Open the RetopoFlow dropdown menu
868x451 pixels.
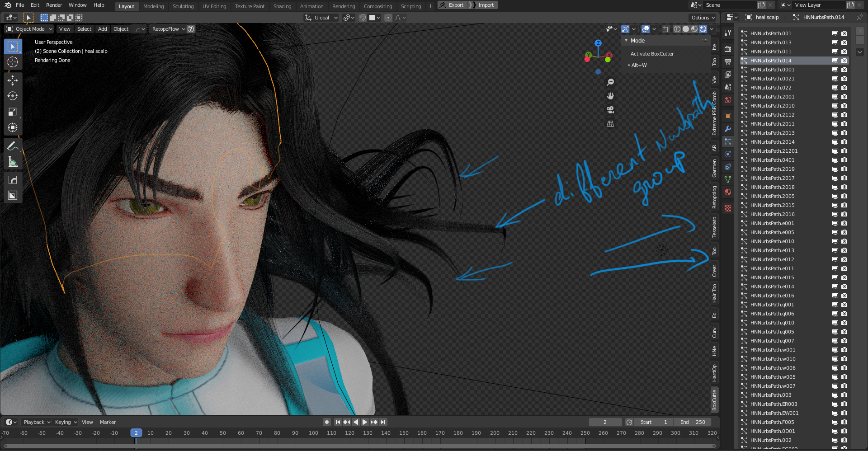point(168,29)
